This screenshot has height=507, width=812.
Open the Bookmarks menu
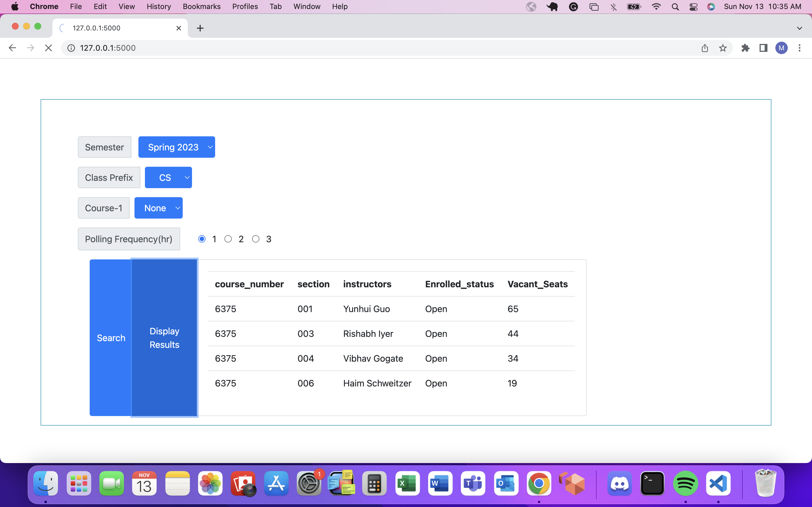201,6
